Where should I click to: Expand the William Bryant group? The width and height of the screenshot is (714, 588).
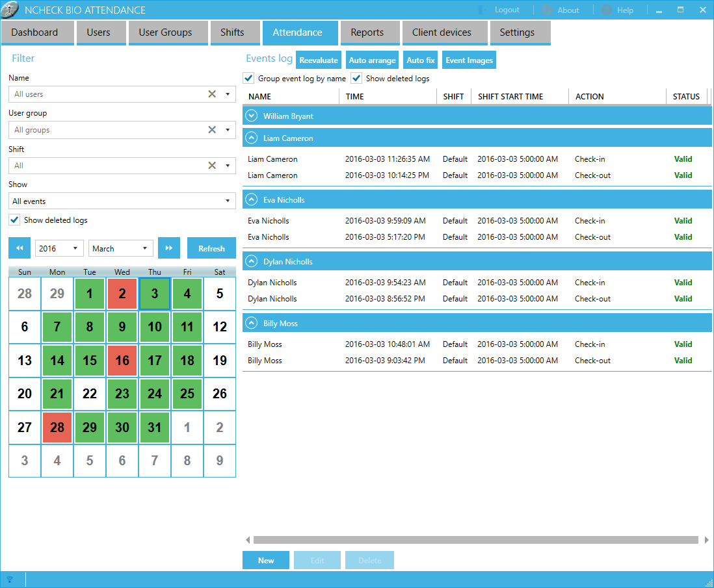(x=252, y=116)
